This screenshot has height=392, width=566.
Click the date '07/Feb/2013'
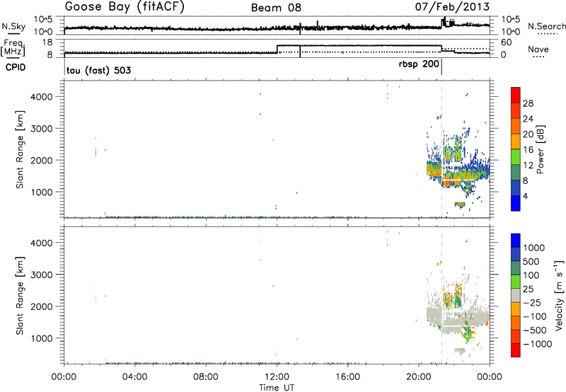[452, 6]
